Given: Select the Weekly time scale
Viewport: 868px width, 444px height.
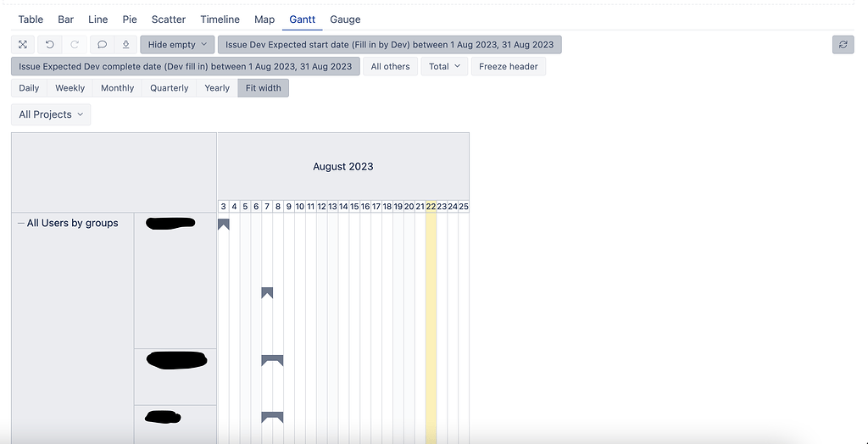Looking at the screenshot, I should [70, 88].
